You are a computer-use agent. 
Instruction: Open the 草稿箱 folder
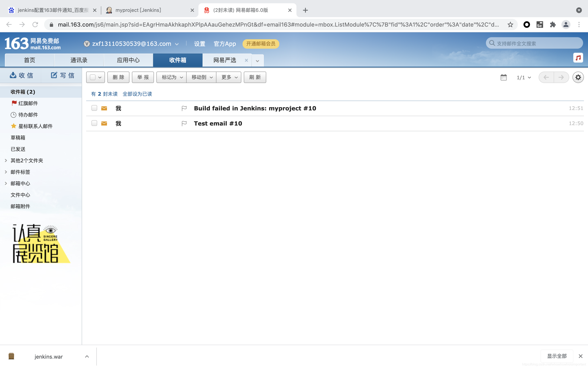pyautogui.click(x=18, y=138)
